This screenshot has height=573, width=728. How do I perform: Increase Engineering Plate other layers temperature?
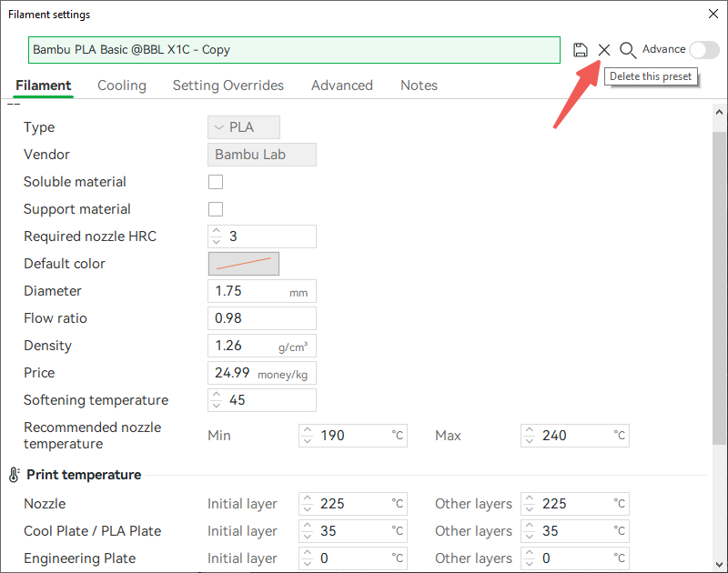click(x=530, y=553)
